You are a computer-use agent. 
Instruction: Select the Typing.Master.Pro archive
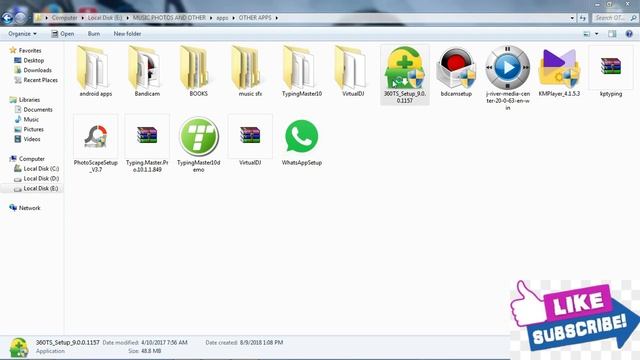click(147, 144)
